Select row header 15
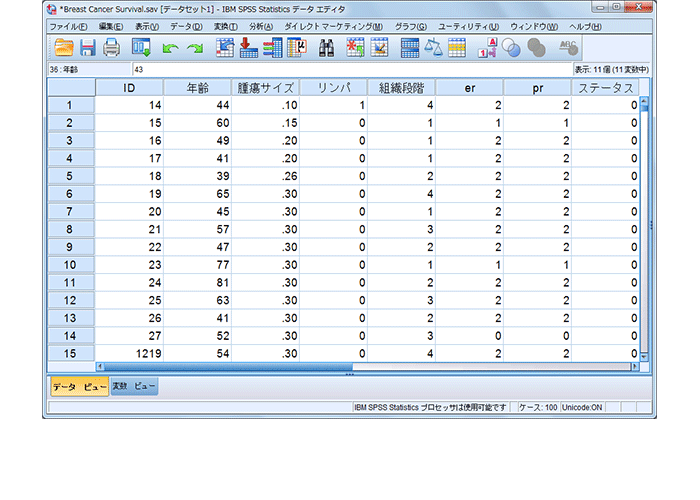 tap(71, 354)
